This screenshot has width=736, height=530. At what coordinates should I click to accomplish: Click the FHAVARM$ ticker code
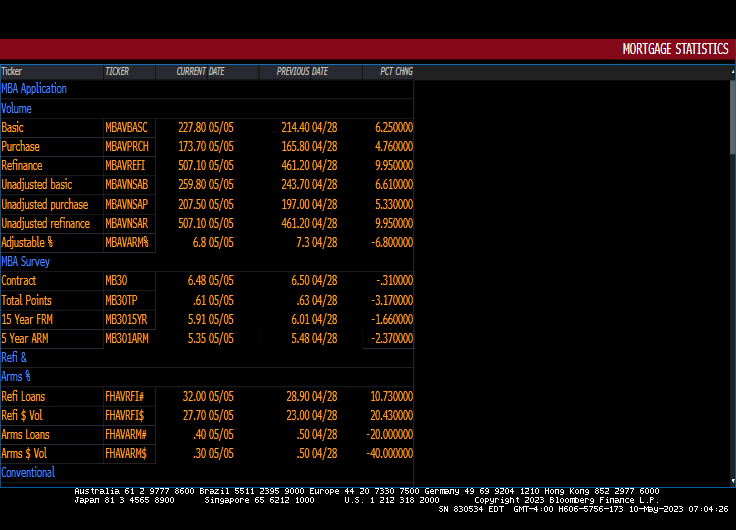[x=126, y=454]
